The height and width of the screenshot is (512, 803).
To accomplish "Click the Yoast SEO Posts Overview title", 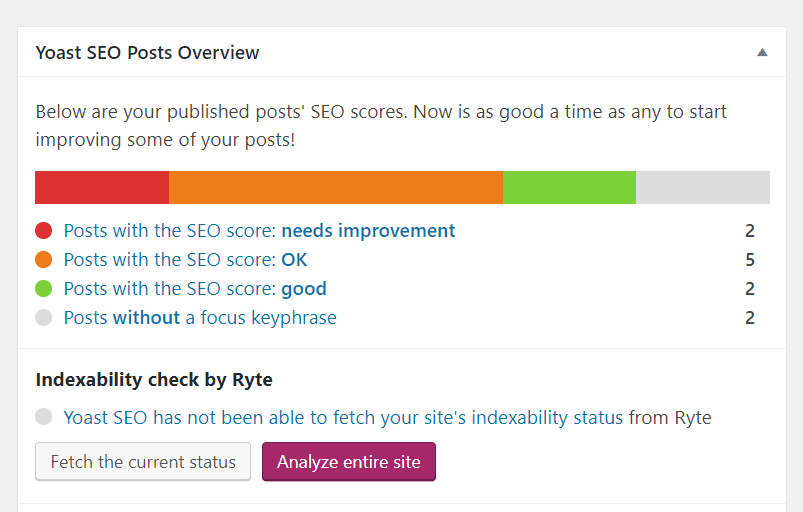I will [147, 53].
